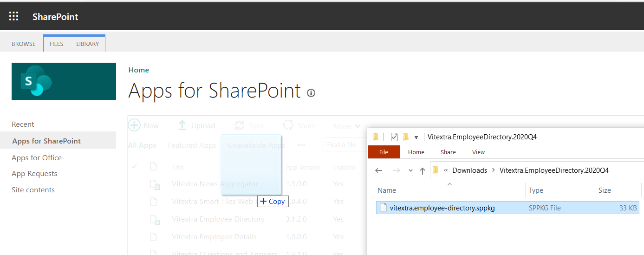
Task: Sort list by App Version column header
Action: tap(303, 167)
